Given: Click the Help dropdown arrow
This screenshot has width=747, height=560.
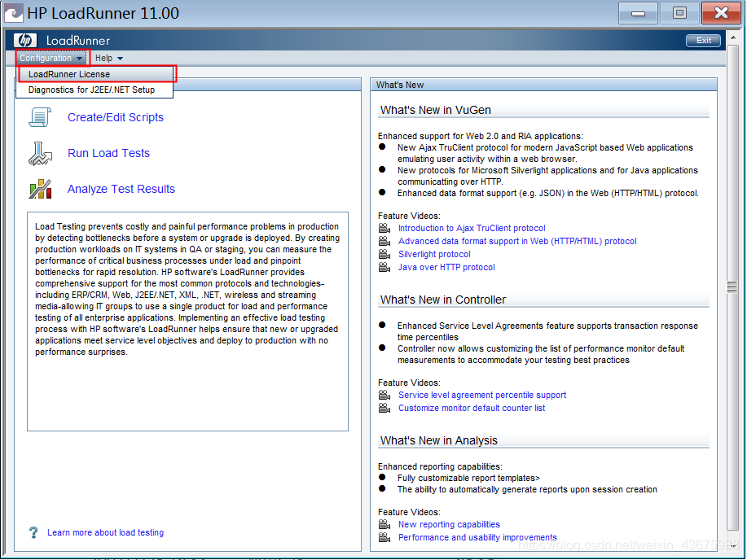Looking at the screenshot, I should coord(120,59).
